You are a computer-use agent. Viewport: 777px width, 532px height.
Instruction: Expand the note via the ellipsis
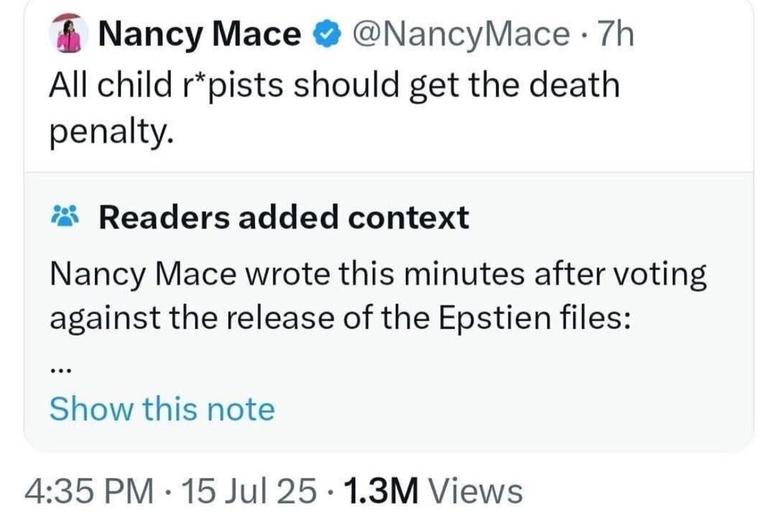click(61, 370)
